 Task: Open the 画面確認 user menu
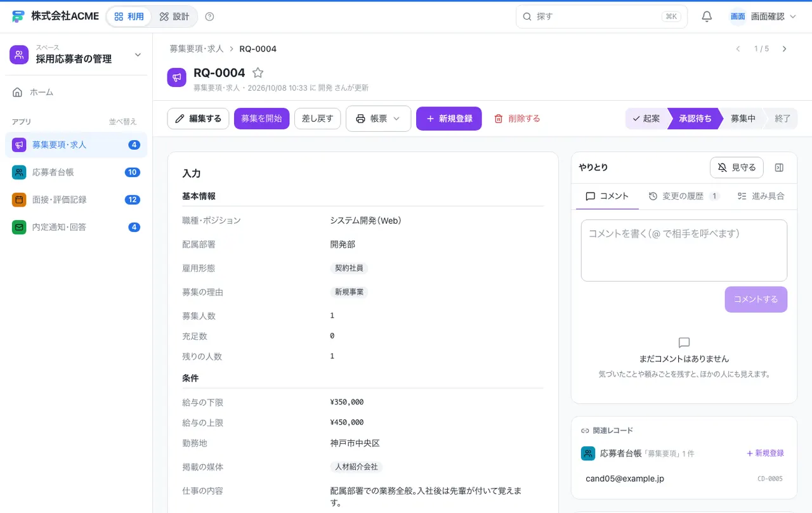(x=763, y=16)
